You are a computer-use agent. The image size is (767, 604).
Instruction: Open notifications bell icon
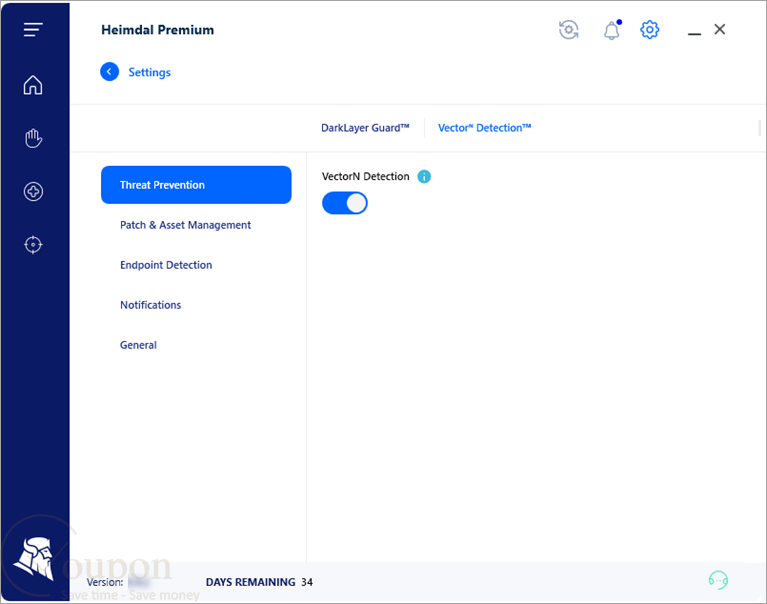pos(611,30)
